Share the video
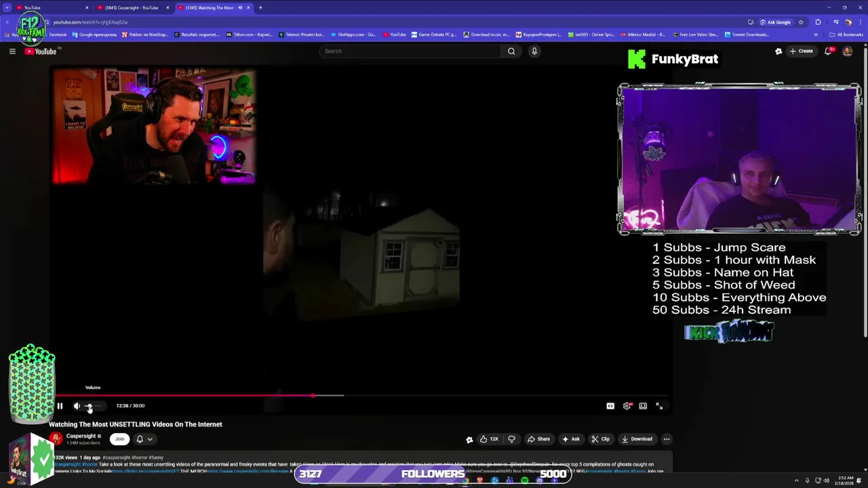 pos(538,439)
